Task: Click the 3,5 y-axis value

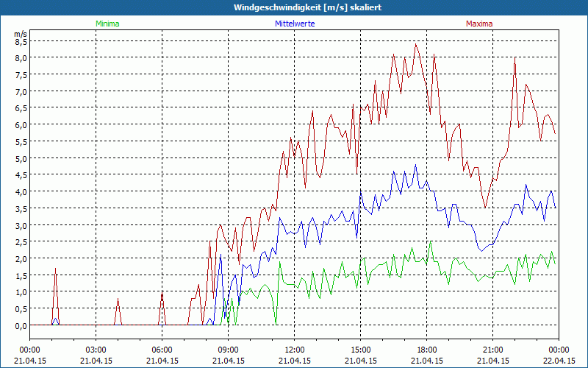Action: [x=21, y=209]
